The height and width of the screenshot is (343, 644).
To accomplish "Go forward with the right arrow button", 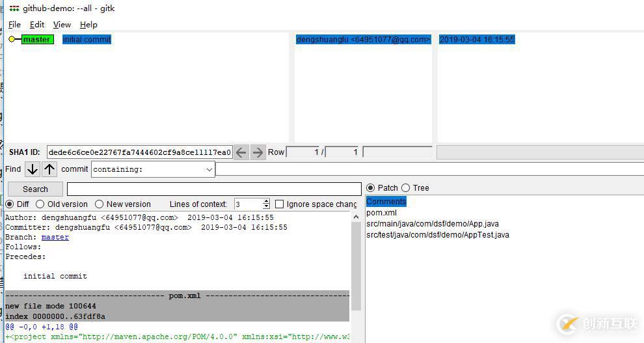I will pos(258,152).
